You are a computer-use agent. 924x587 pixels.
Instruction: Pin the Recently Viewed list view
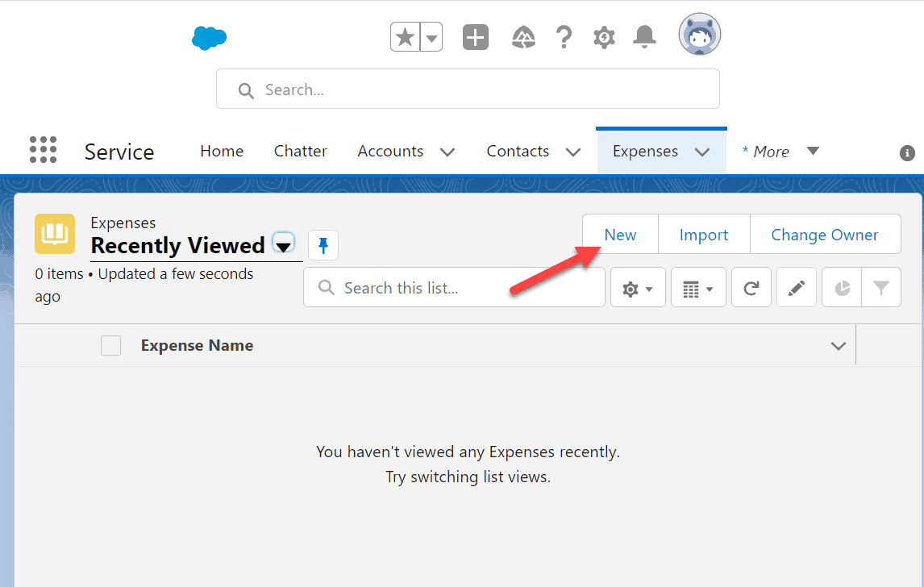point(323,244)
